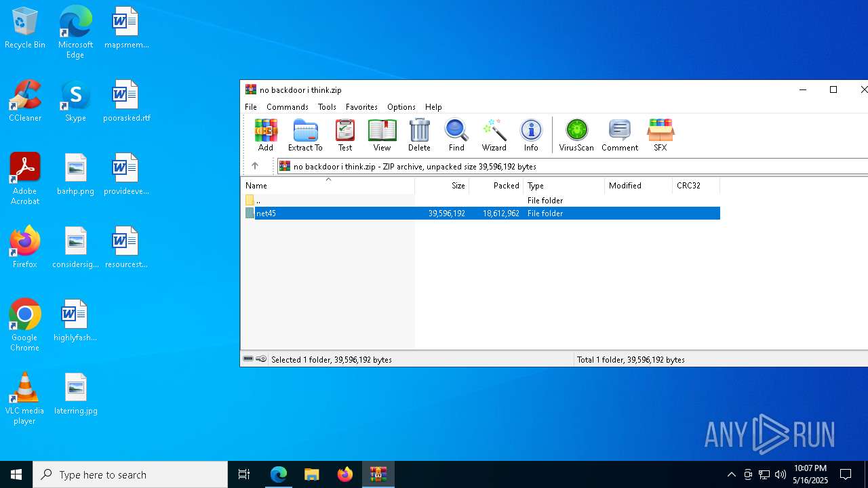Screen dimensions: 868x488
Task: Select Skype desktop shortcut
Action: 75,102
